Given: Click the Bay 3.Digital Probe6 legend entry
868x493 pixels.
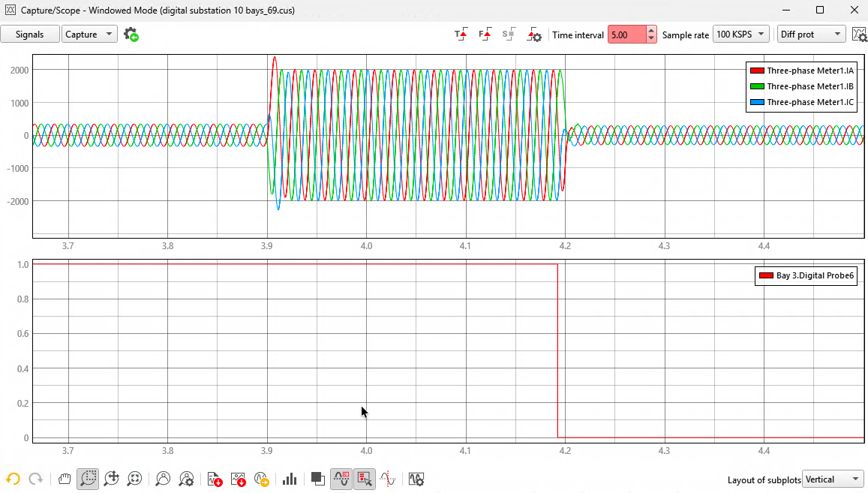Looking at the screenshot, I should click(806, 275).
